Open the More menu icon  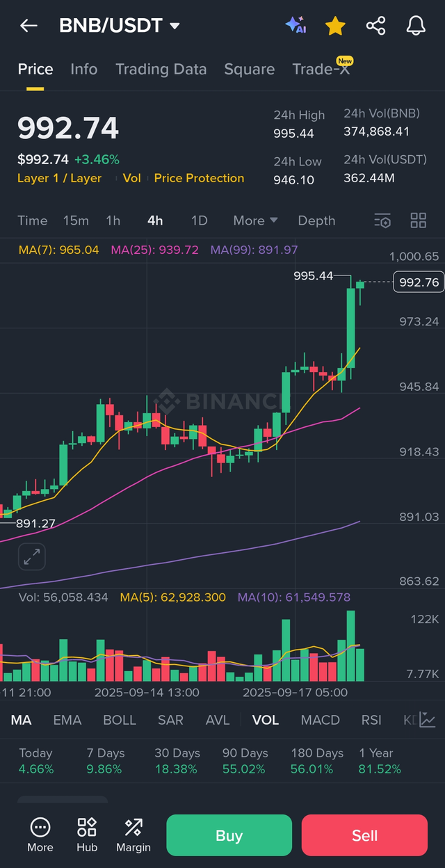coord(40,835)
